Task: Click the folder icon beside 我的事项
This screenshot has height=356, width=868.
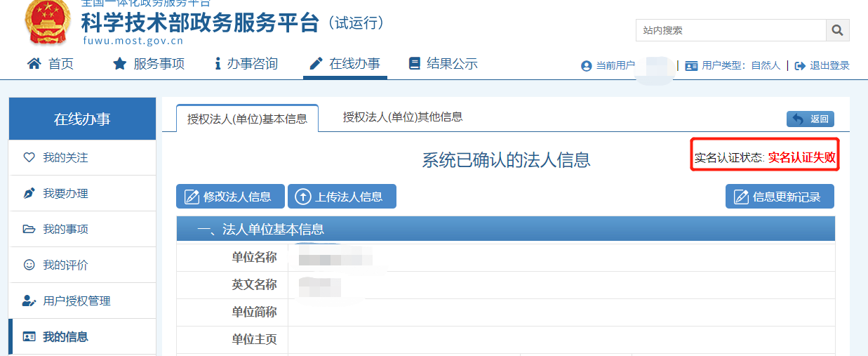Action: coord(29,230)
